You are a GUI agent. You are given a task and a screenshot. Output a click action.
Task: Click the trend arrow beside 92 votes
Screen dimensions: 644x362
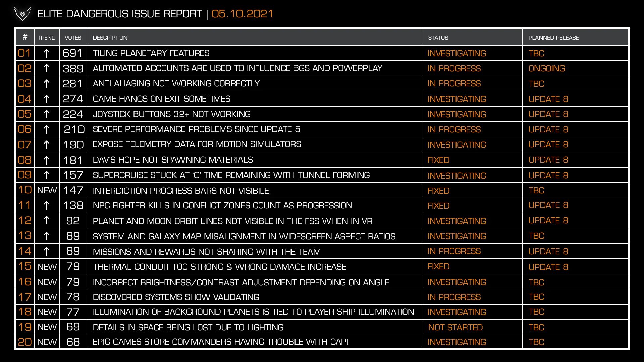pyautogui.click(x=47, y=221)
